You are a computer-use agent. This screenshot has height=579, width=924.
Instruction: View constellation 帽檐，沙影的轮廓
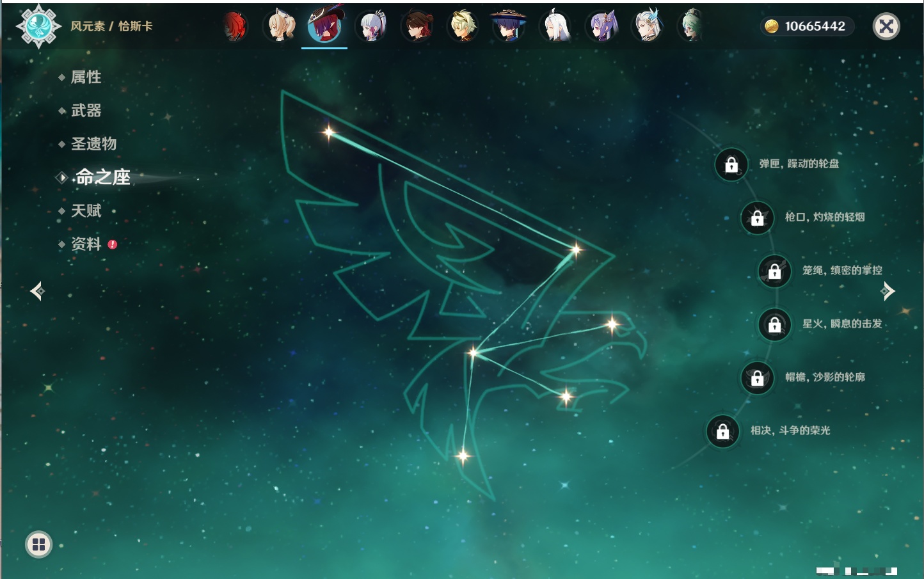pos(825,377)
